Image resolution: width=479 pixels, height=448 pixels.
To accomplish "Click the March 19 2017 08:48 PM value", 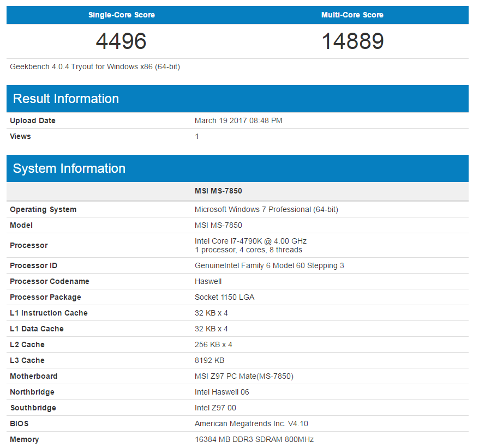I will (238, 120).
